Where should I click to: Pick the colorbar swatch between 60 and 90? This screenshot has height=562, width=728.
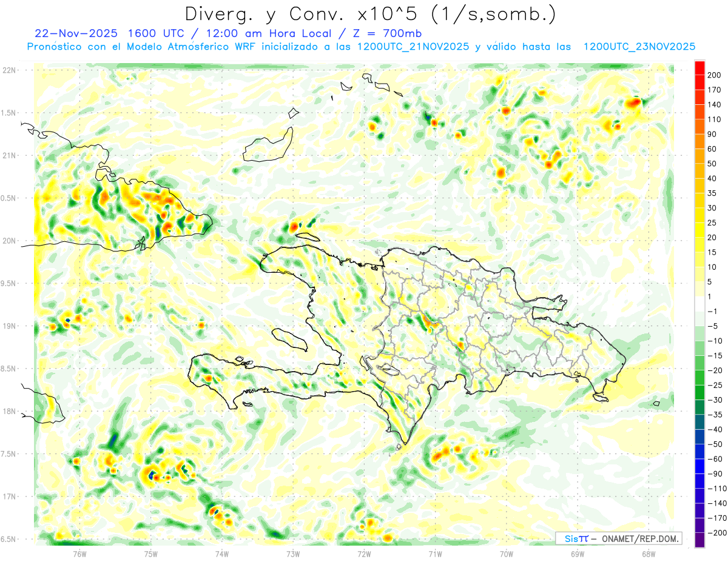click(699, 141)
